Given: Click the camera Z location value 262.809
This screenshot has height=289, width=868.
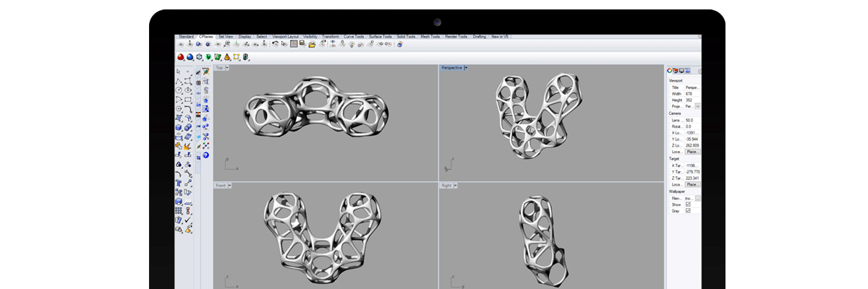Looking at the screenshot, I should (692, 145).
